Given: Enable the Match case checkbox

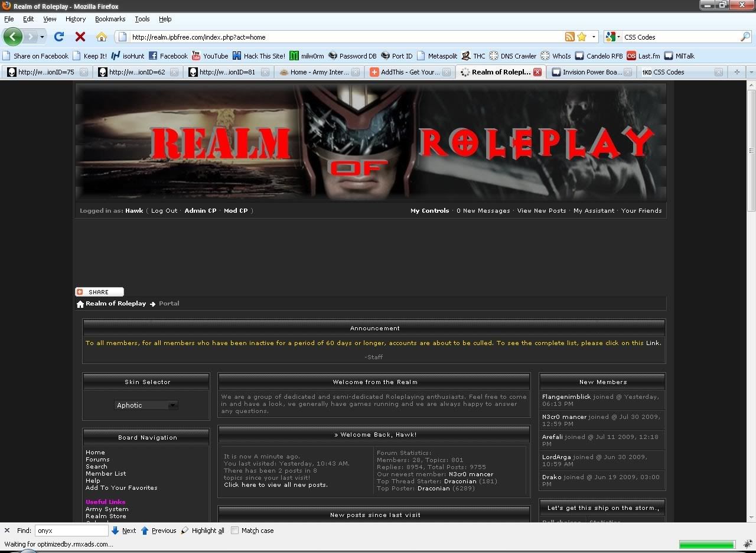Looking at the screenshot, I should (234, 531).
